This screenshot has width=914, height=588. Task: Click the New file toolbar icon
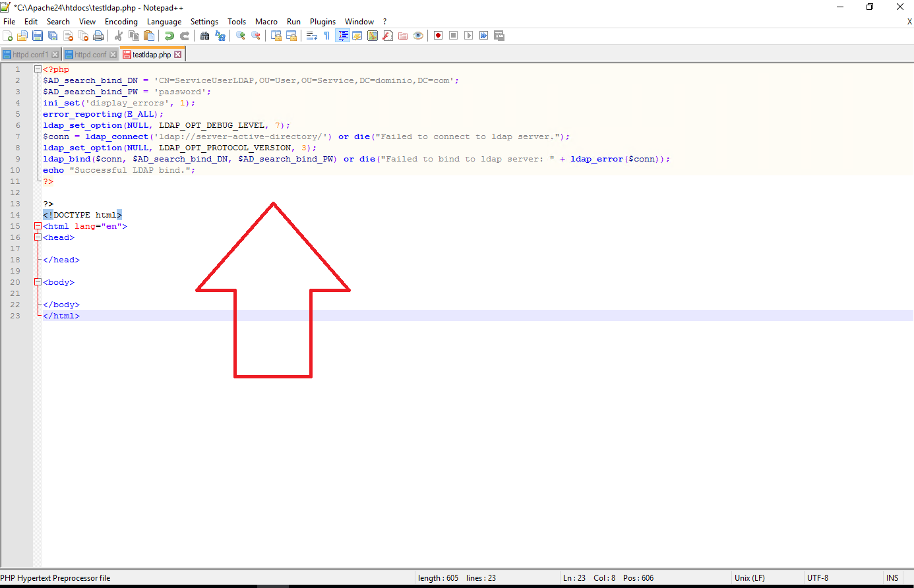click(7, 36)
